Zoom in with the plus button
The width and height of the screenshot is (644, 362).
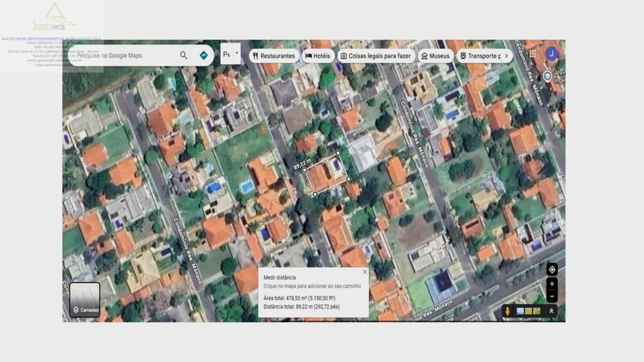coord(552,284)
